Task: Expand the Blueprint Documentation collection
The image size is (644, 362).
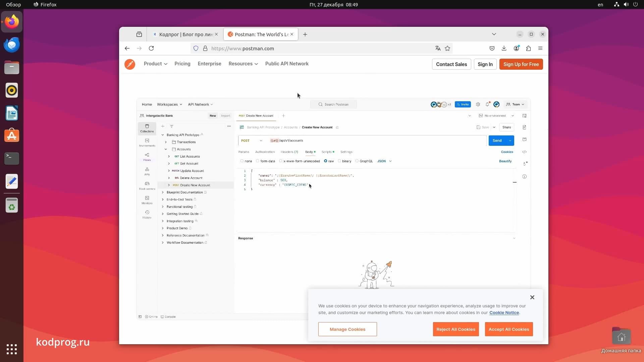Action: (x=163, y=192)
